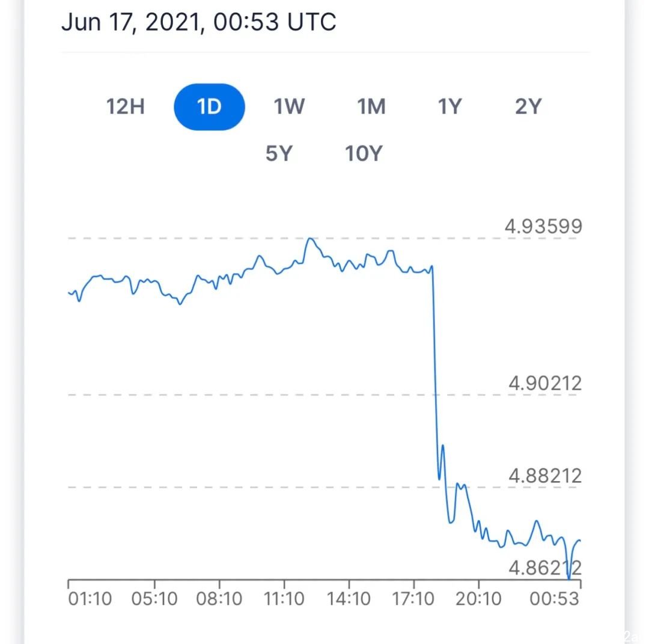Click the 14:10 time axis tick

349,599
